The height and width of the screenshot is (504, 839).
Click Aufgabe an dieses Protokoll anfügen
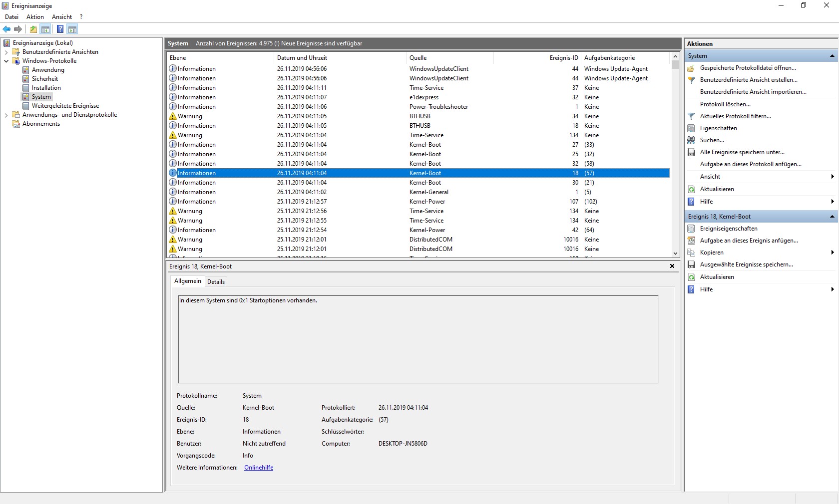(x=751, y=164)
